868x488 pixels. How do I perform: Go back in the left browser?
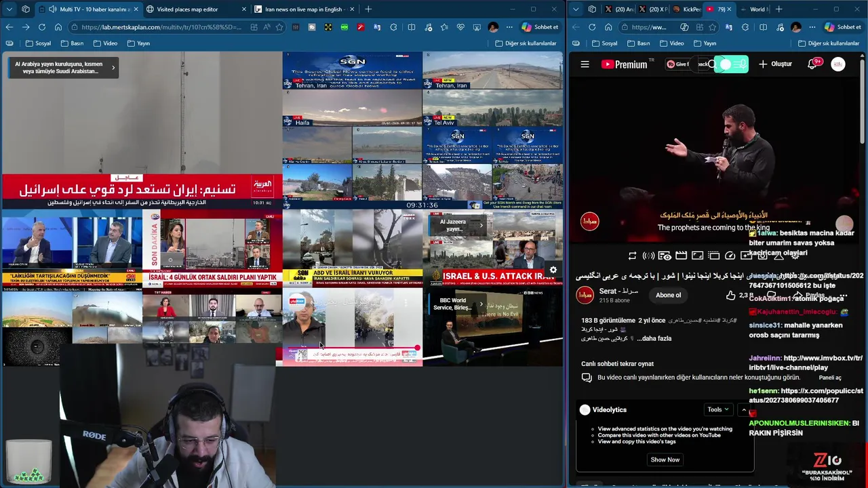pos(9,27)
